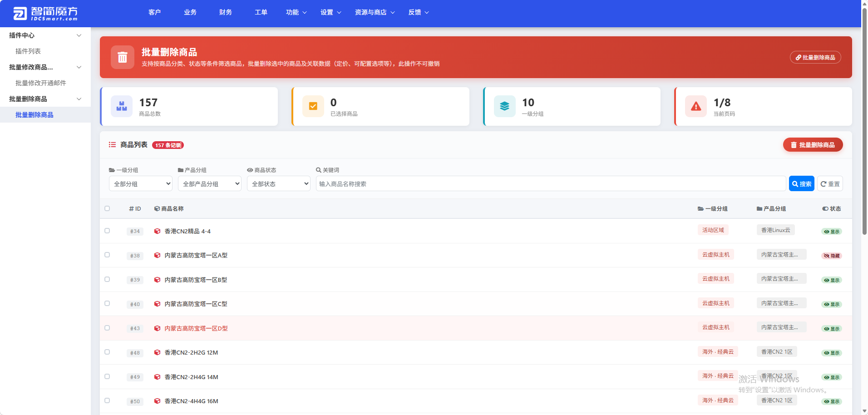Expand the 设置 top menu
Screen dimensions: 868x415
coord(331,12)
